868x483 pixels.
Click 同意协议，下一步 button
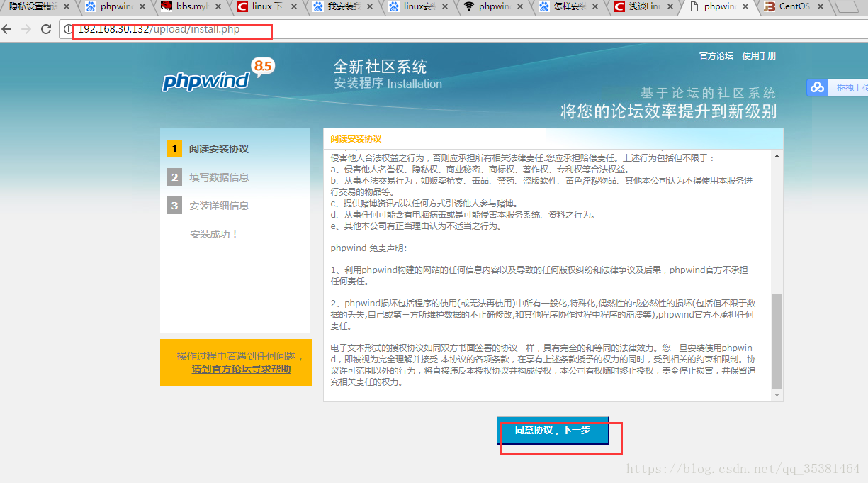point(553,431)
